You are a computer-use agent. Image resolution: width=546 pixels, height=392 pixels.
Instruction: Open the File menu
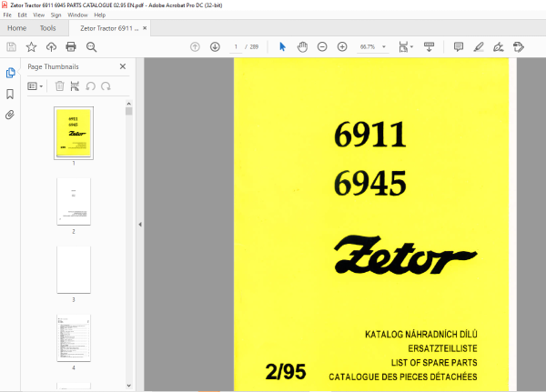point(7,15)
